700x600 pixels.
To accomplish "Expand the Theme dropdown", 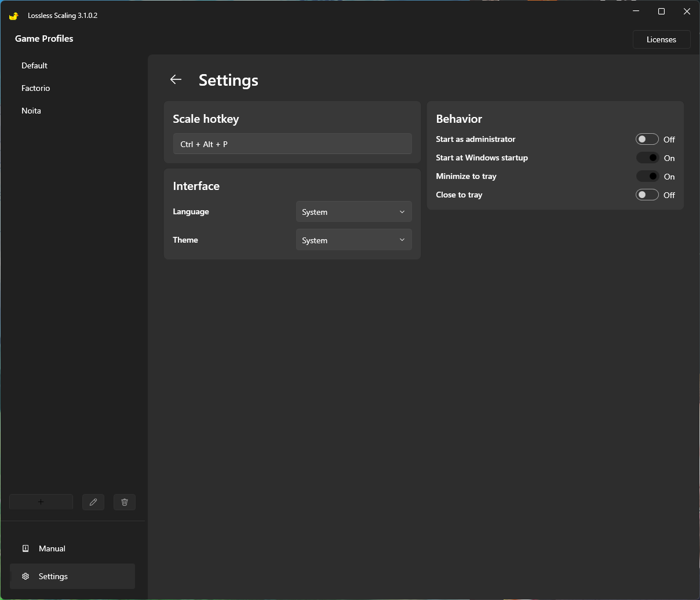I will pyautogui.click(x=353, y=240).
